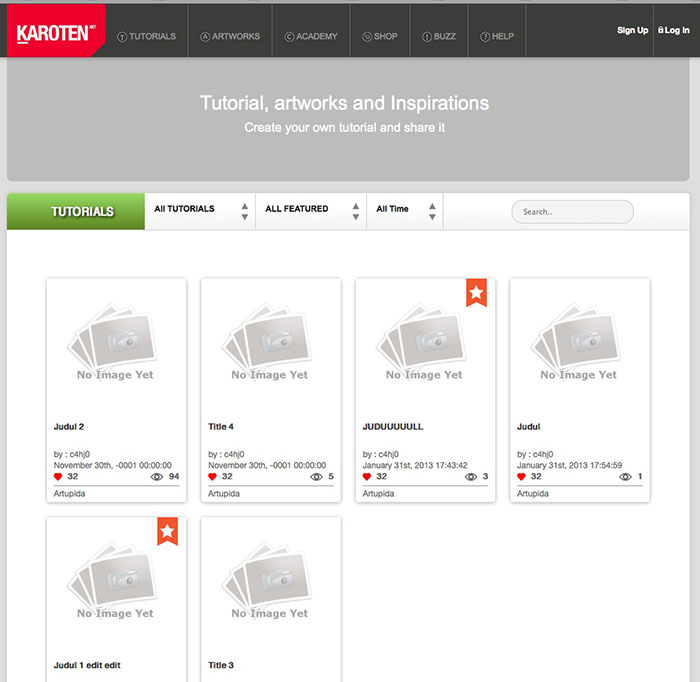Click the eye views icon on JUDUUUUULL card
This screenshot has width=700, height=682.
471,477
